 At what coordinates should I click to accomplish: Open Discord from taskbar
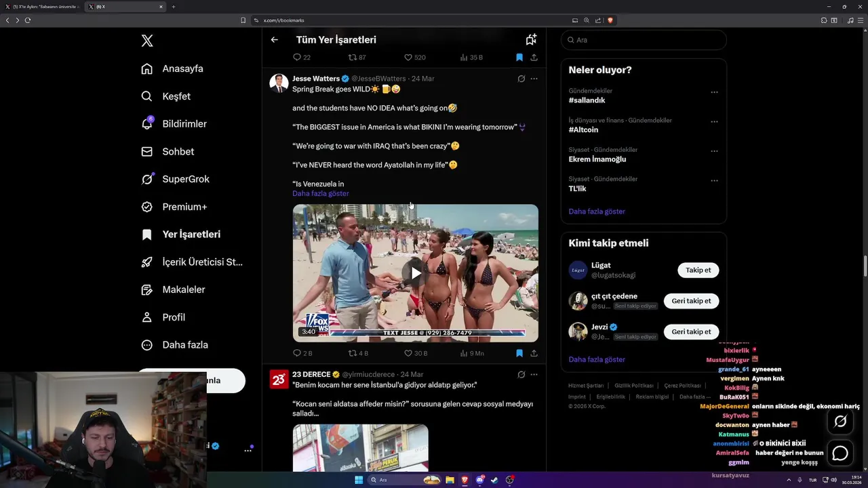(480, 480)
